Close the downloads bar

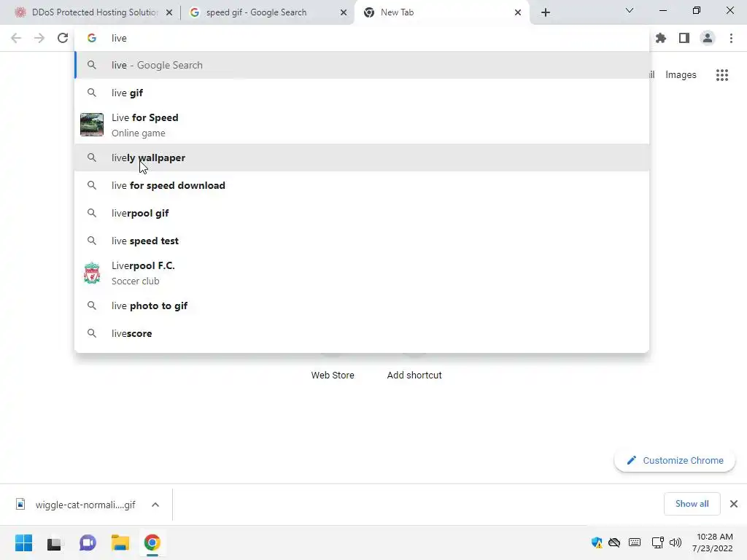[x=734, y=504]
